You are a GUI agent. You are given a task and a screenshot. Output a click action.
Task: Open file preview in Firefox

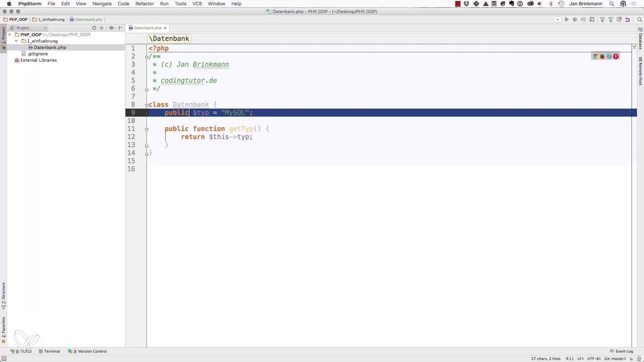coord(602,56)
